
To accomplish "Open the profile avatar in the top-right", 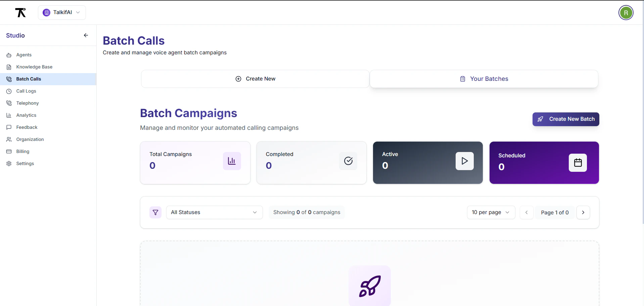I will (626, 12).
